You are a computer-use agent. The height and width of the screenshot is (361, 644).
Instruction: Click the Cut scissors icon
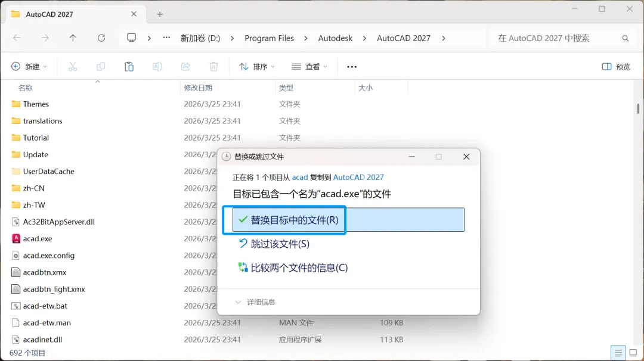(73, 67)
